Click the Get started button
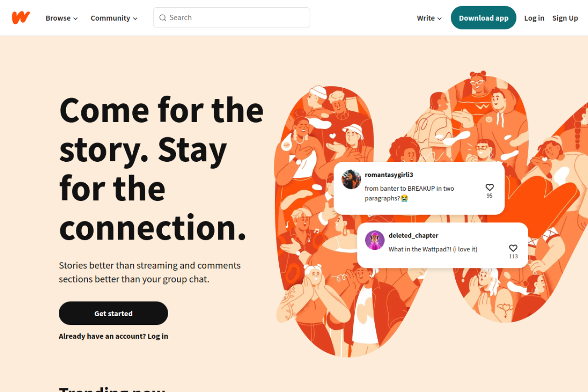The height and width of the screenshot is (392, 588). 113,313
